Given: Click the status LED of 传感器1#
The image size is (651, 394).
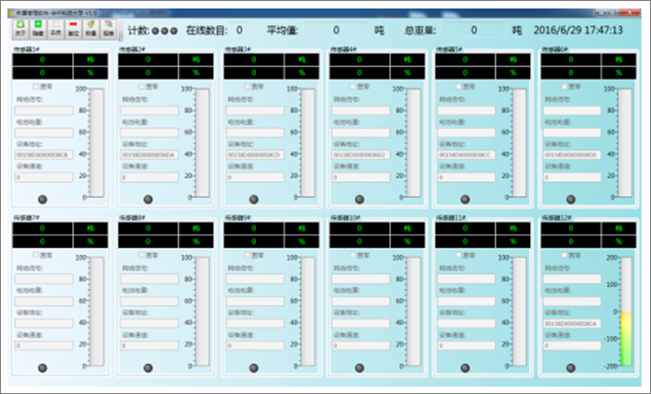Looking at the screenshot, I should [x=42, y=199].
